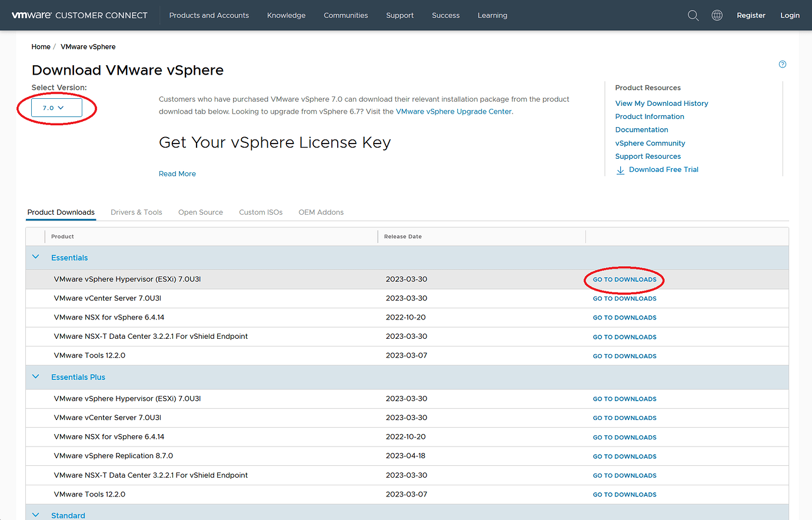Open the vSphere Community link
The height and width of the screenshot is (520, 812).
point(650,143)
